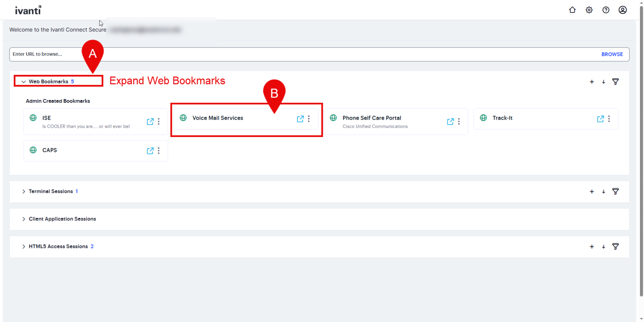The width and height of the screenshot is (644, 322).
Task: Click the Home icon in header
Action: pos(572,10)
